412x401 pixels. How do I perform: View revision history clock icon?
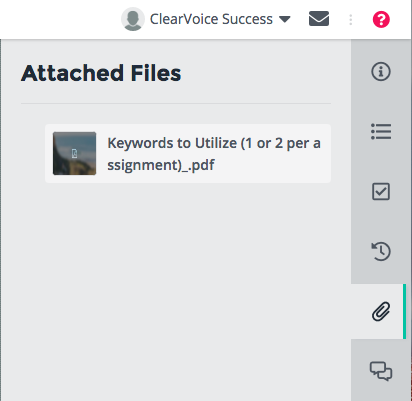pyautogui.click(x=381, y=251)
